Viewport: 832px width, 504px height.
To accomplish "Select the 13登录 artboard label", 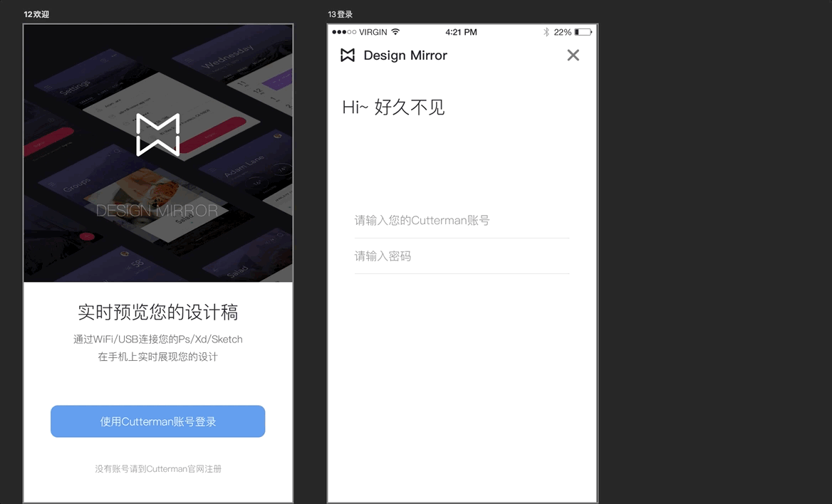I will [x=340, y=14].
